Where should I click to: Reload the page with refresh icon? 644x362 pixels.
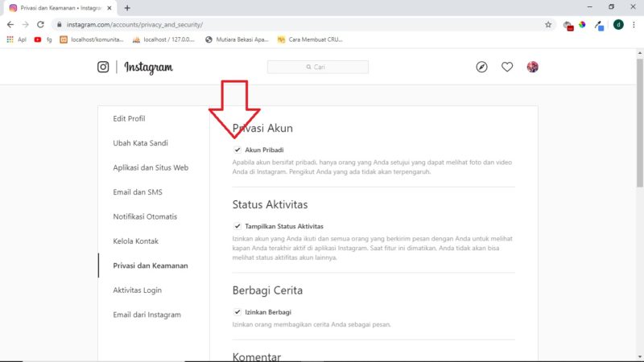[x=40, y=25]
